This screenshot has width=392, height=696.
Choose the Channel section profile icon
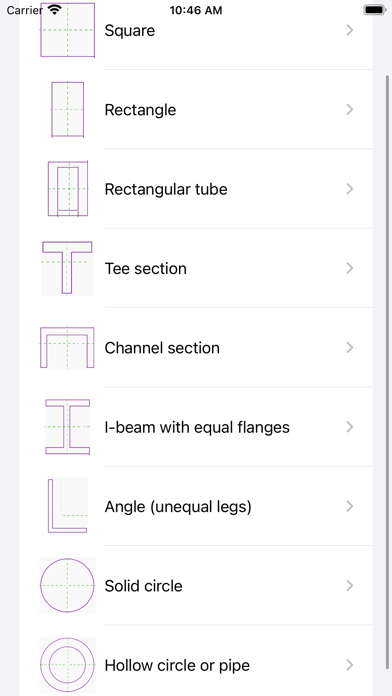[x=67, y=348]
